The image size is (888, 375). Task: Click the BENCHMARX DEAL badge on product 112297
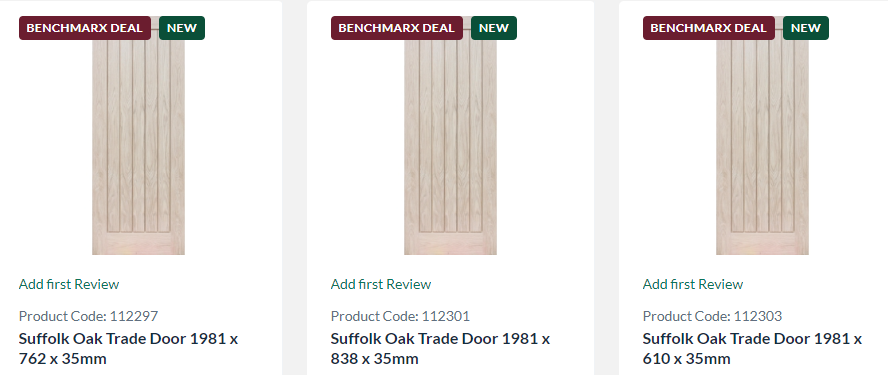(85, 28)
